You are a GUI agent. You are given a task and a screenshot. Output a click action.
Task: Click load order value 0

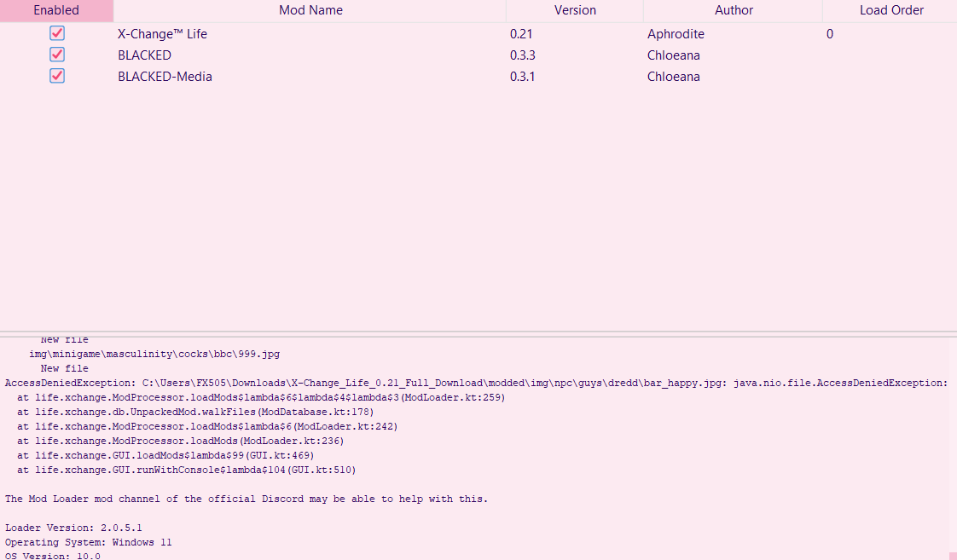[x=829, y=34]
